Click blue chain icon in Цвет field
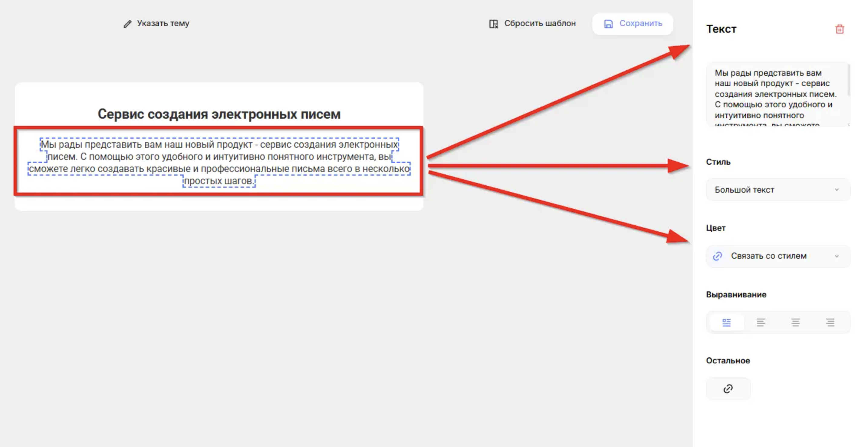The image size is (868, 447). point(717,256)
